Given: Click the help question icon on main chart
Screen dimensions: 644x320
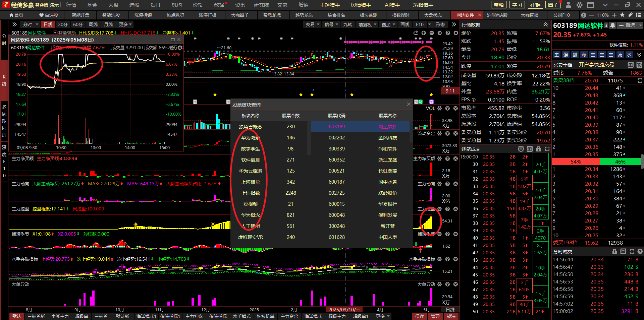Looking at the screenshot, I should point(448,33).
